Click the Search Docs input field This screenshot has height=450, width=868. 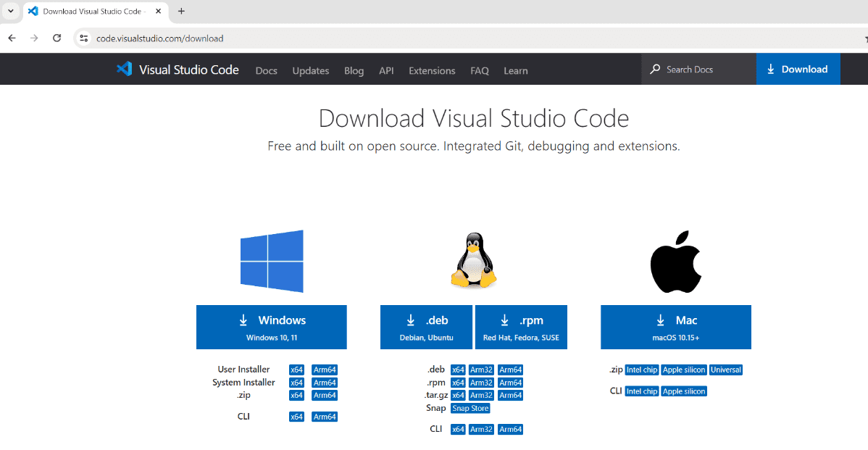pyautogui.click(x=698, y=69)
